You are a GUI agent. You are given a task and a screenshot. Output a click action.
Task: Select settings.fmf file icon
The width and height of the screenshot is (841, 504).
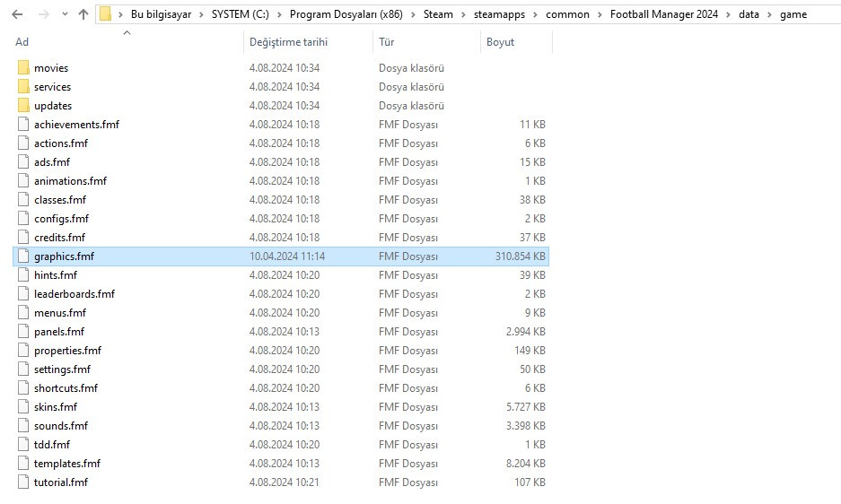click(23, 369)
